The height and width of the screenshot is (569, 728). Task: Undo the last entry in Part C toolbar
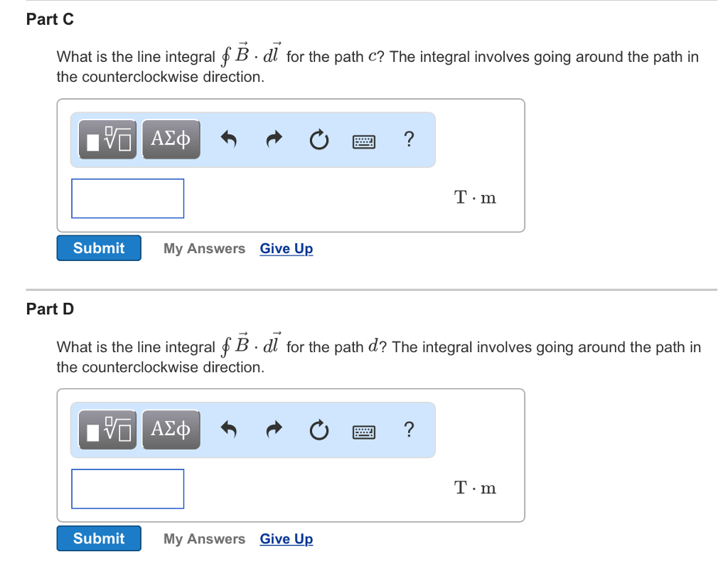pyautogui.click(x=228, y=139)
